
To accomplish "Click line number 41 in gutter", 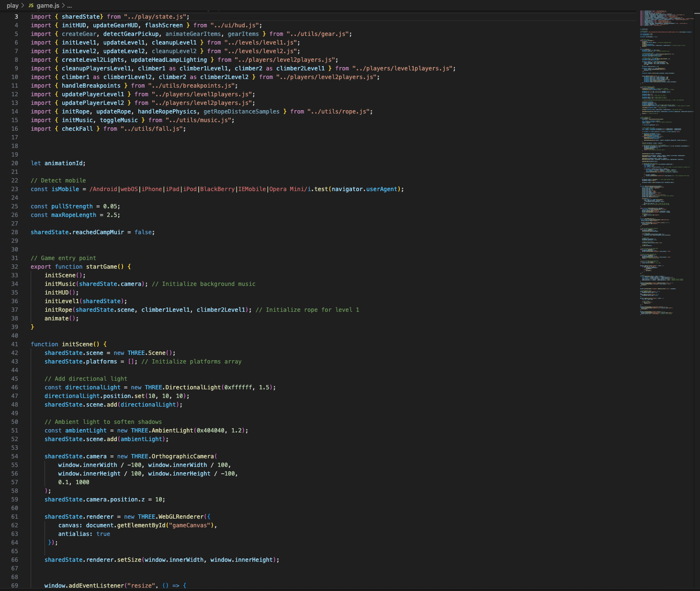I will [x=14, y=344].
